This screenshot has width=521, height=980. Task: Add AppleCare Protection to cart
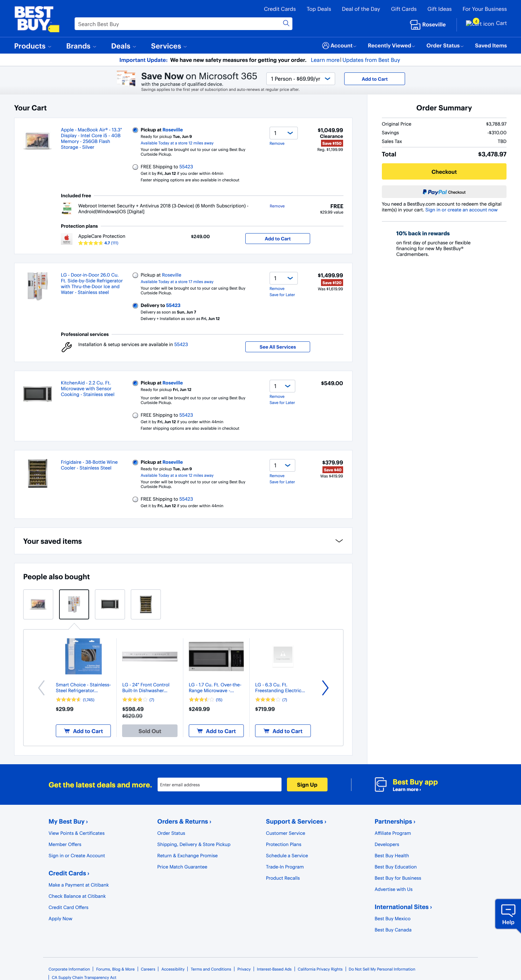(277, 239)
